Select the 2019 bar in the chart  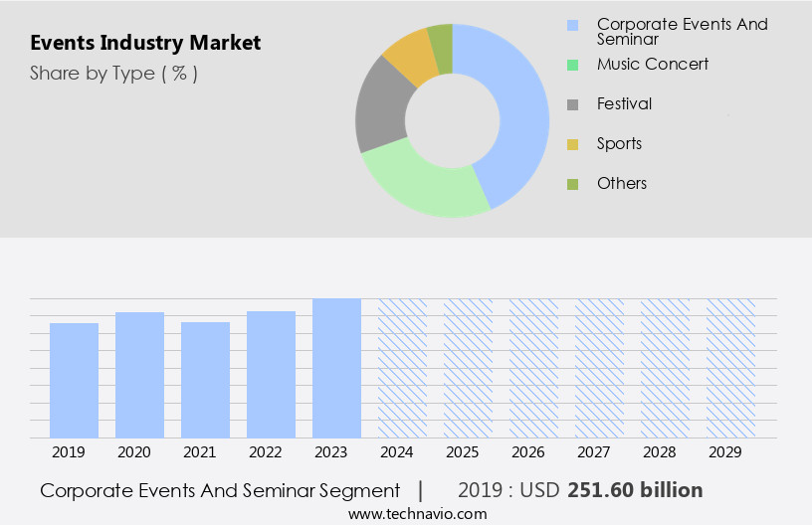pos(75,380)
